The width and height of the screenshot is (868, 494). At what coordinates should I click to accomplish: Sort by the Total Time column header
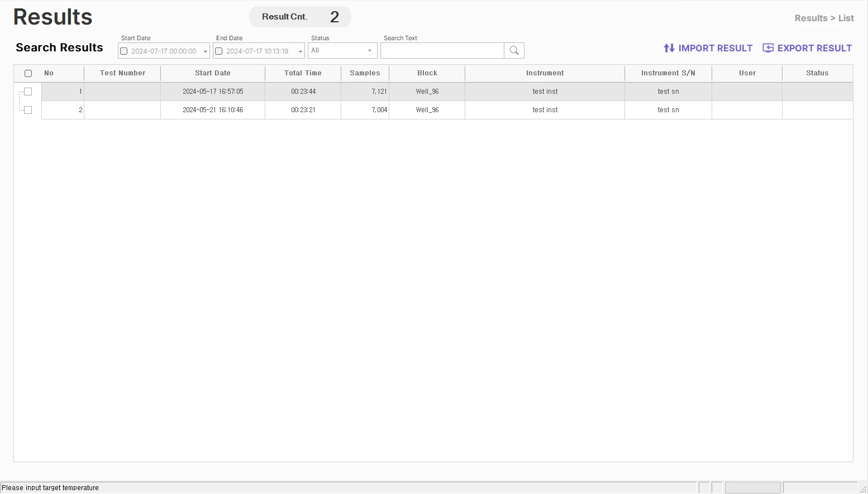303,73
